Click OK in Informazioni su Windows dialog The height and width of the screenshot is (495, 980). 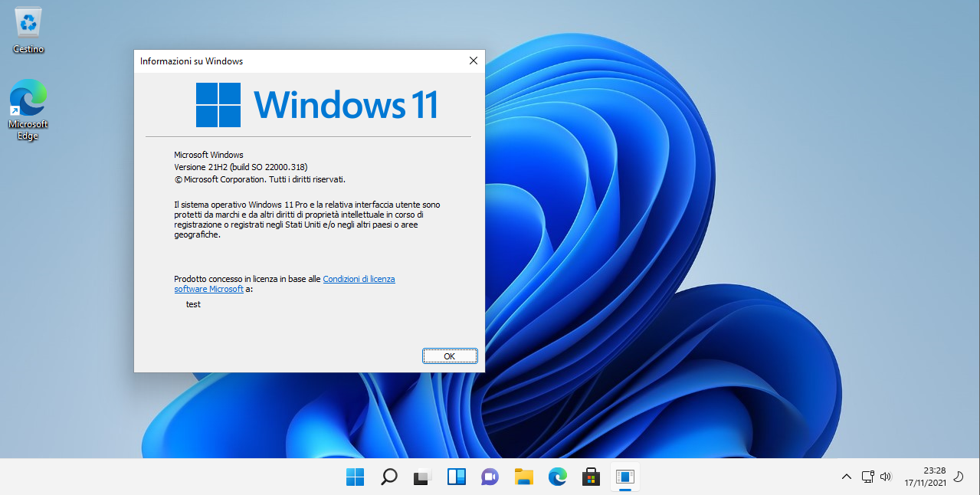click(x=450, y=356)
